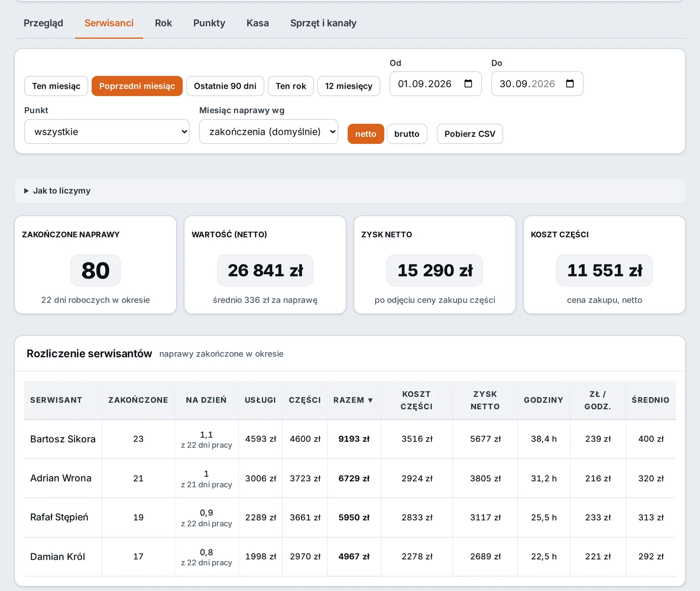Open the Kasa tab

tap(257, 23)
